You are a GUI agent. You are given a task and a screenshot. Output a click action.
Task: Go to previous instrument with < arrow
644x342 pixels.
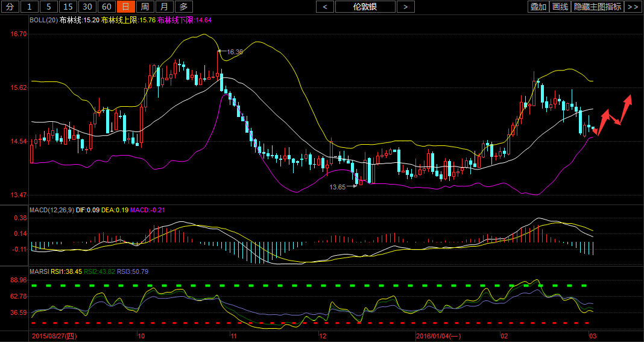click(x=325, y=7)
